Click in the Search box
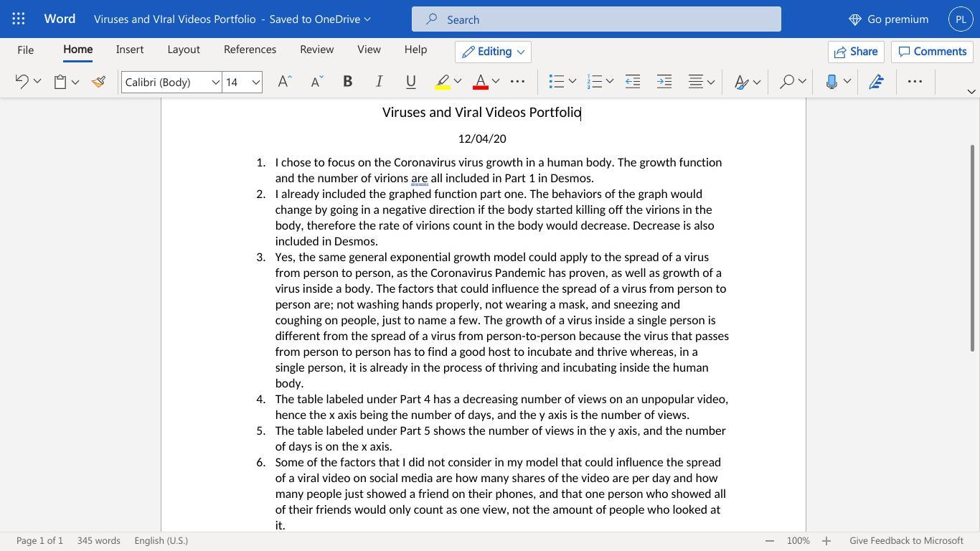 (596, 19)
